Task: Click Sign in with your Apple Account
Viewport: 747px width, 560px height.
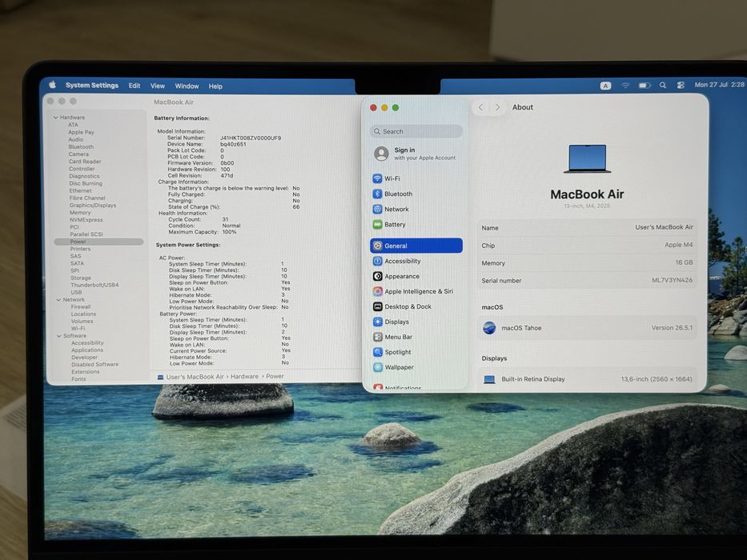Action: pyautogui.click(x=416, y=154)
